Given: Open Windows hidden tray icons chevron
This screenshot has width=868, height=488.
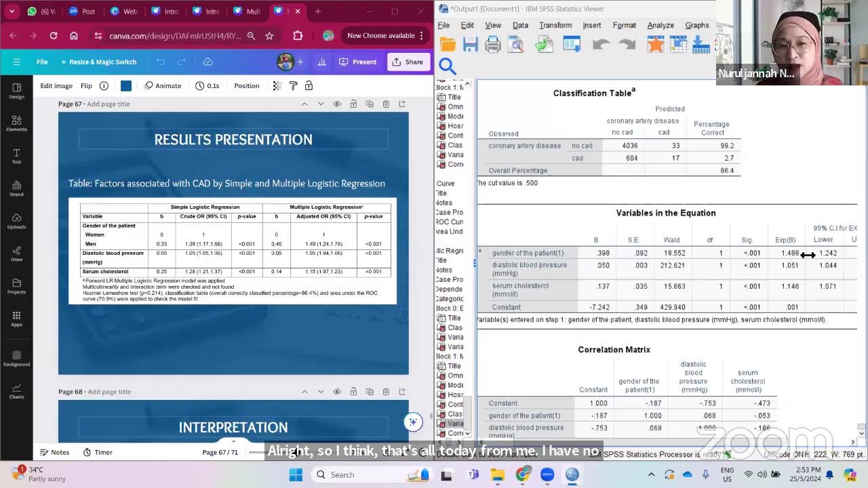Looking at the screenshot, I should (652, 474).
